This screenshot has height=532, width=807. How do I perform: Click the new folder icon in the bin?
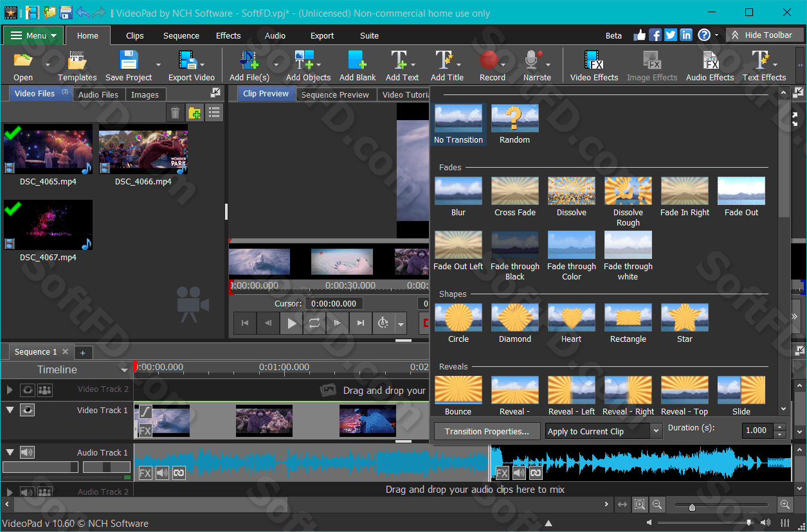tap(195, 114)
